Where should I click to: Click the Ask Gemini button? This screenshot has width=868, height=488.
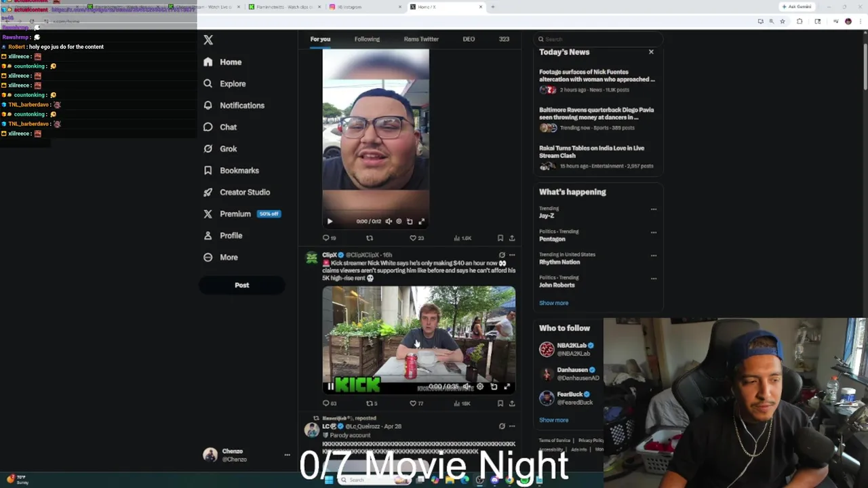click(797, 7)
